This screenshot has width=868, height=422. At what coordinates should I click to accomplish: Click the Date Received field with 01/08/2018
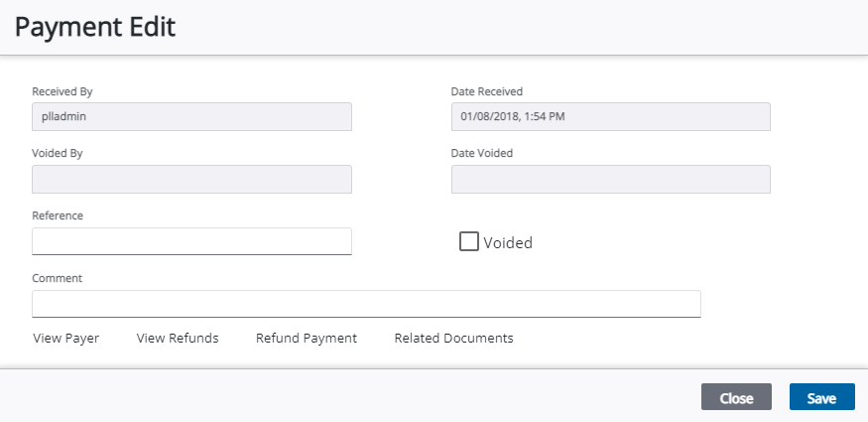click(611, 117)
